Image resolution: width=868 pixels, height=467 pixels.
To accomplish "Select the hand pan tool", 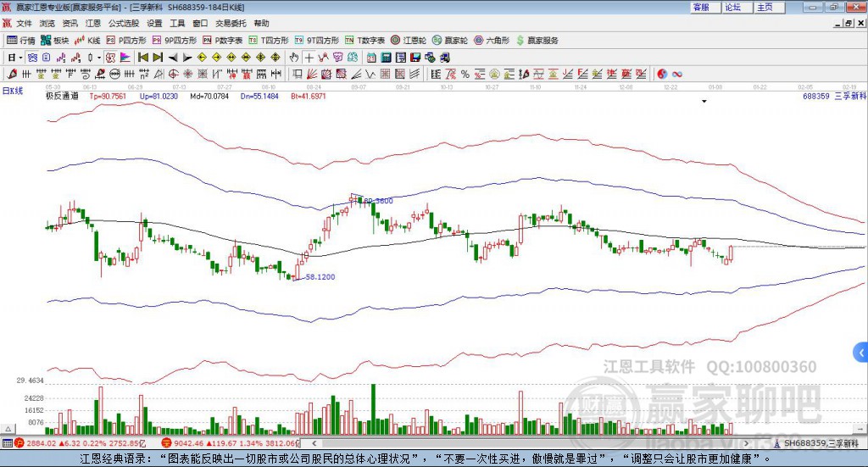I will tap(294, 57).
